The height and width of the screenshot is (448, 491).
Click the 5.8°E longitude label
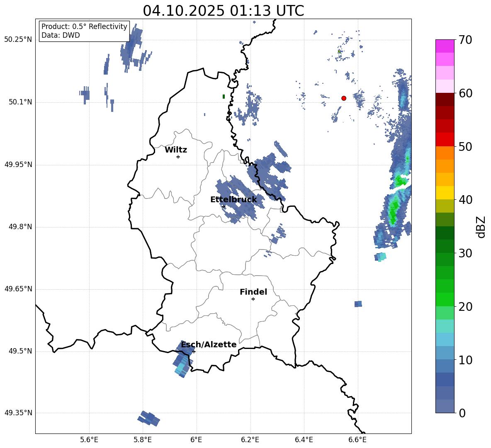(143, 440)
